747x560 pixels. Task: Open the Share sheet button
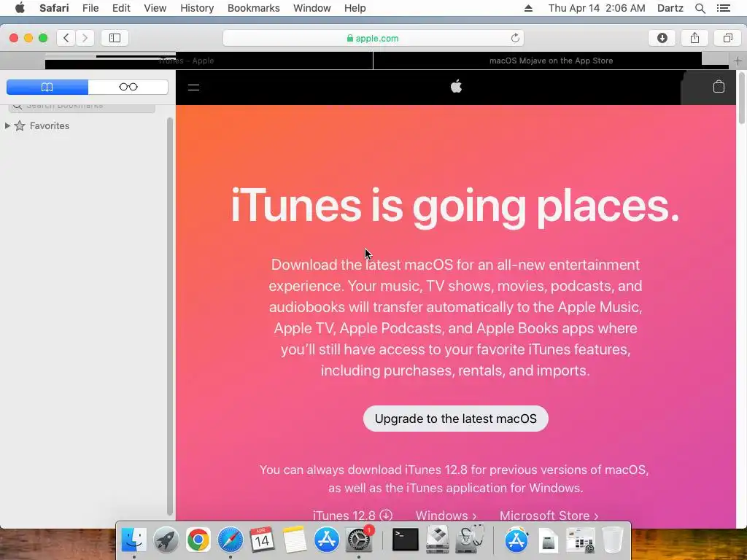[x=694, y=38]
